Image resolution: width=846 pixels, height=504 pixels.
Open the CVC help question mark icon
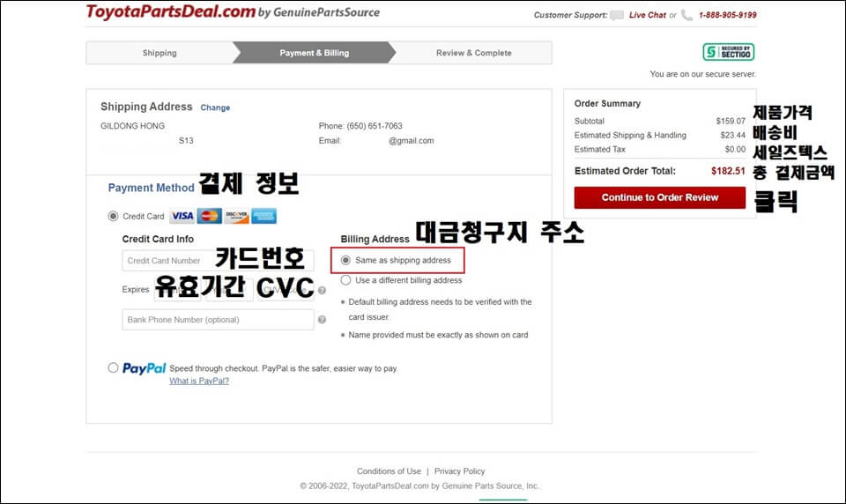tap(323, 290)
